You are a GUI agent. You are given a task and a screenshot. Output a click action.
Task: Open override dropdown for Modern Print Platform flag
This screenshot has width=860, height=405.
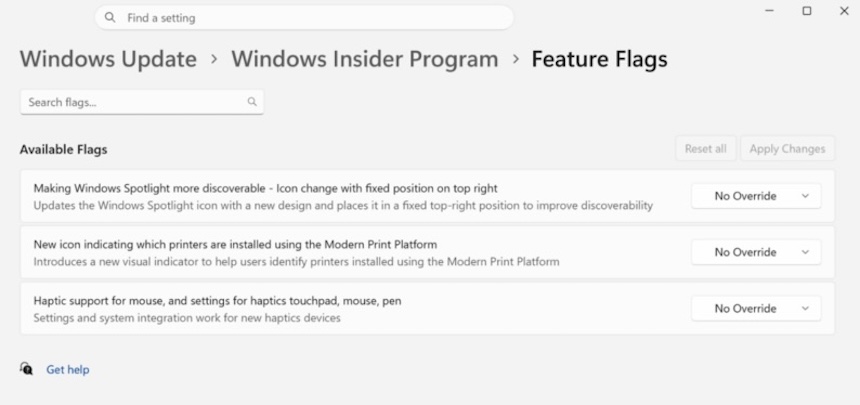(x=756, y=252)
